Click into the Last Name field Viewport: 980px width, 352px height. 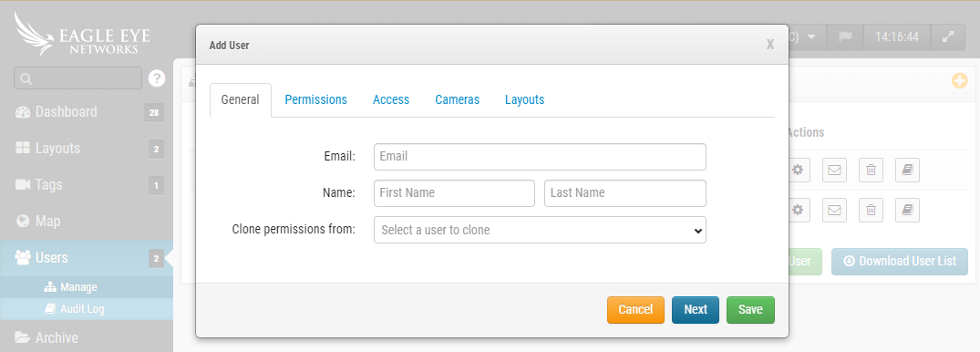[625, 193]
